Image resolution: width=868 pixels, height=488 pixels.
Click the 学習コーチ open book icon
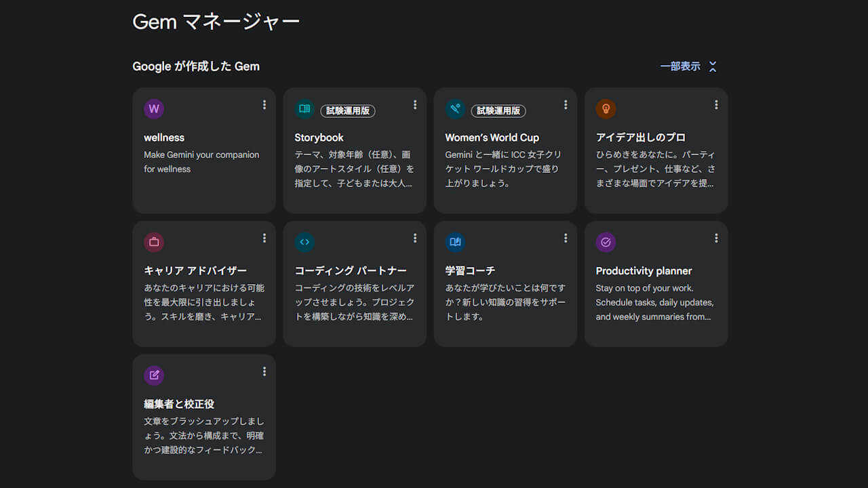(x=455, y=242)
